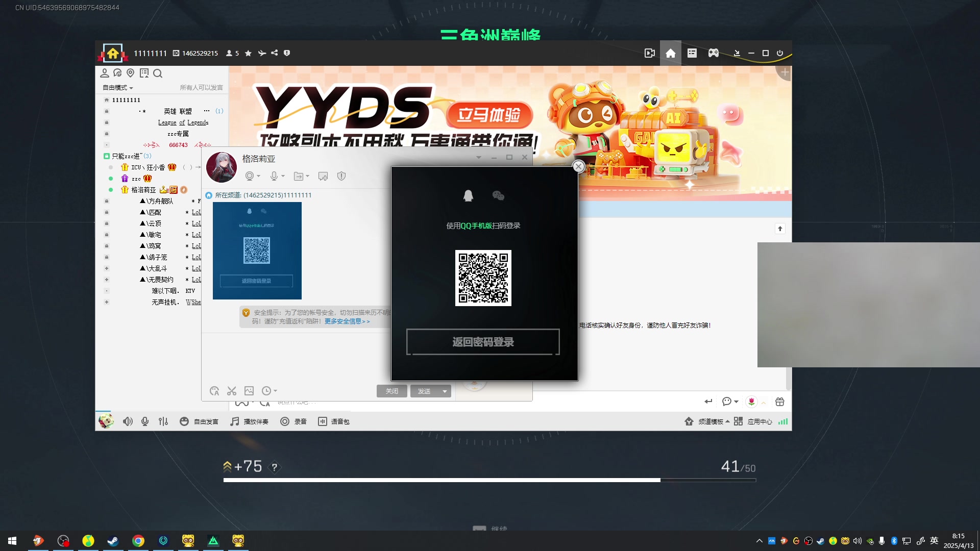Open the ▲\匹配 sub-channel
Image resolution: width=980 pixels, height=551 pixels.
[151, 212]
